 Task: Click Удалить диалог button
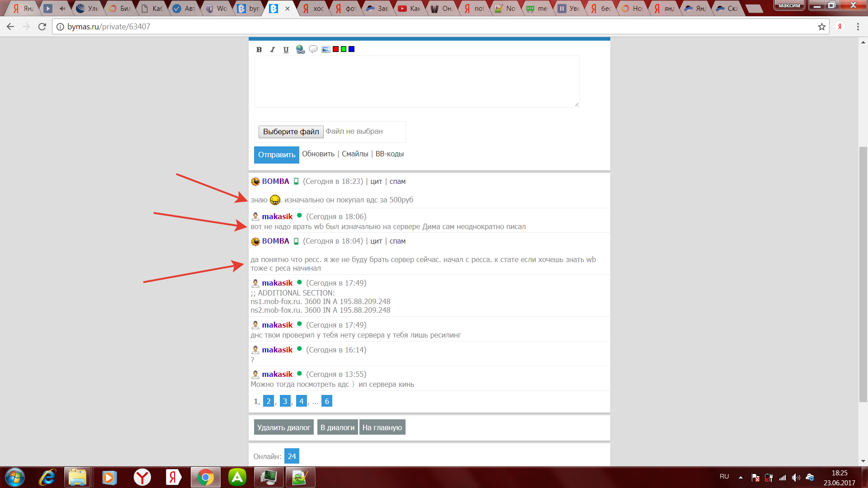283,427
